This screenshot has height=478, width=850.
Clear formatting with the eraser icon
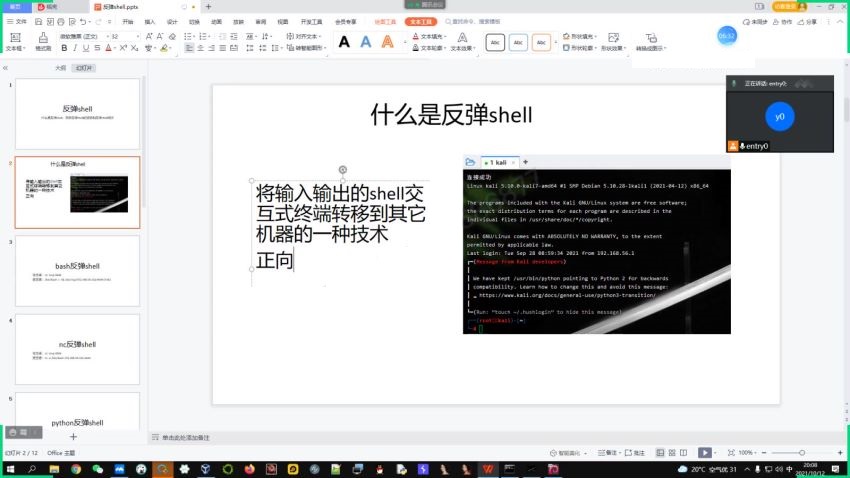point(172,36)
